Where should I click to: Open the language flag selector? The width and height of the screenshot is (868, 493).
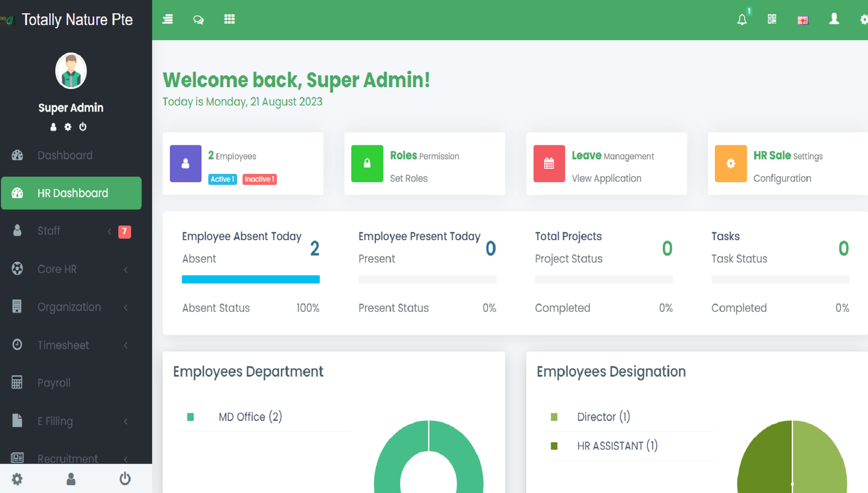coord(803,20)
